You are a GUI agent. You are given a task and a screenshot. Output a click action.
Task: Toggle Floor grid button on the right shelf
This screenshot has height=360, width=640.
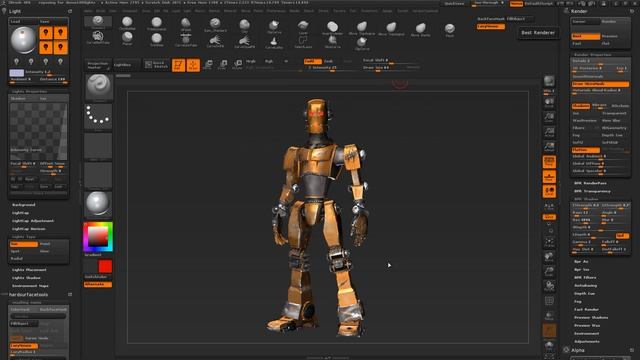click(x=549, y=177)
